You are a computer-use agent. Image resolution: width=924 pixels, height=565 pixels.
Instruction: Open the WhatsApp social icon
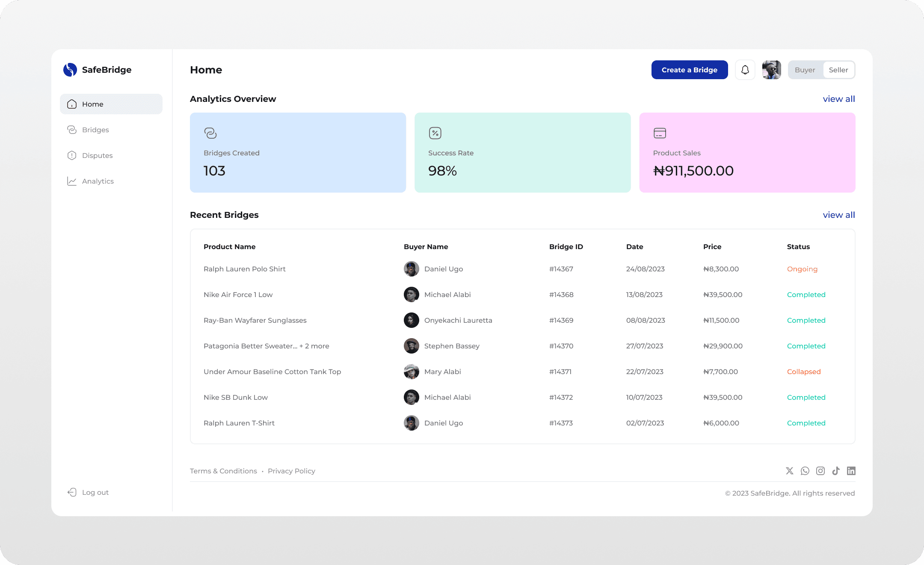[805, 471]
